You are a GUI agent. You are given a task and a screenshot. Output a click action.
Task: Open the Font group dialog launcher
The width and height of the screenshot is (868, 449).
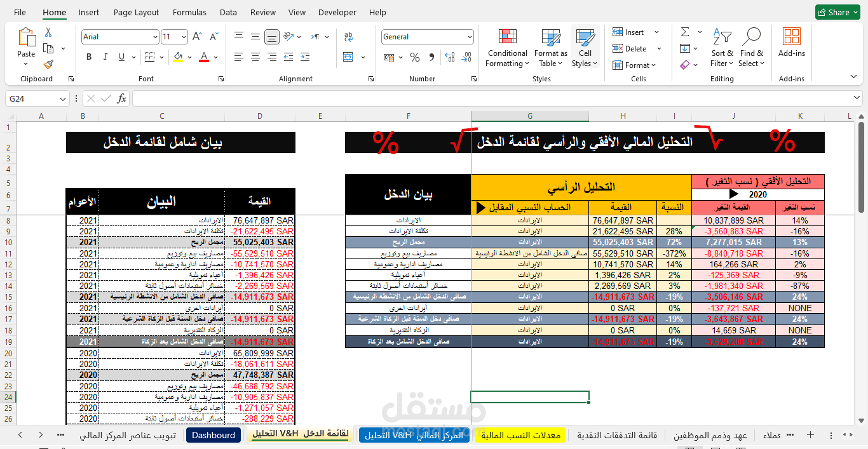[x=221, y=79]
